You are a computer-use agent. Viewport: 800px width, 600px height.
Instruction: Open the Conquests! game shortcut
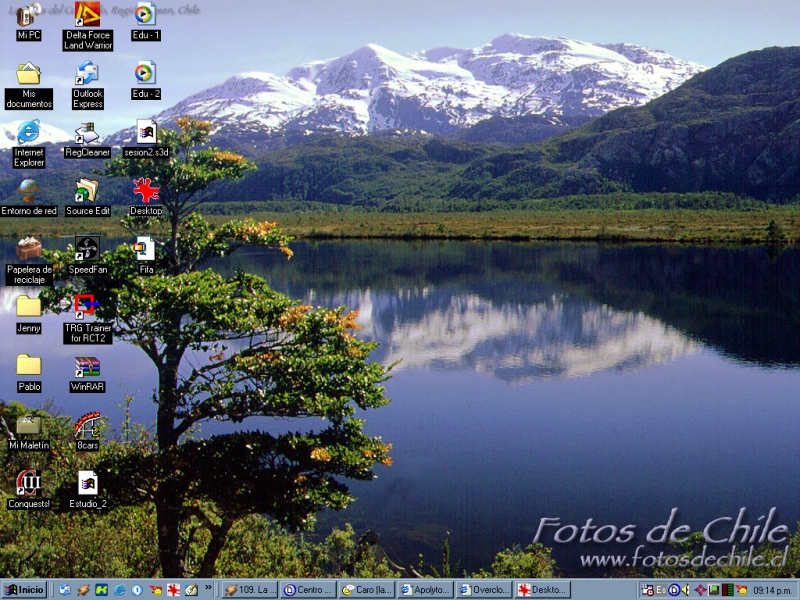pos(29,484)
